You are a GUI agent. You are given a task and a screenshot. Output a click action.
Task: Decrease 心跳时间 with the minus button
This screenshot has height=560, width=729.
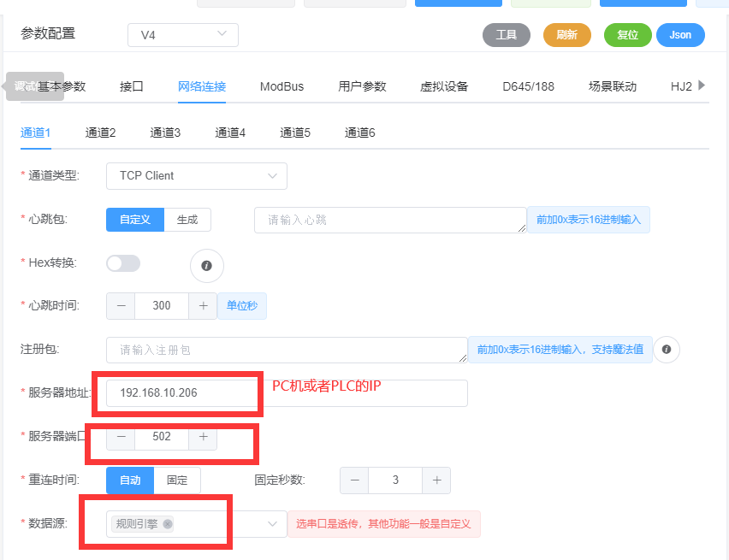coord(121,306)
